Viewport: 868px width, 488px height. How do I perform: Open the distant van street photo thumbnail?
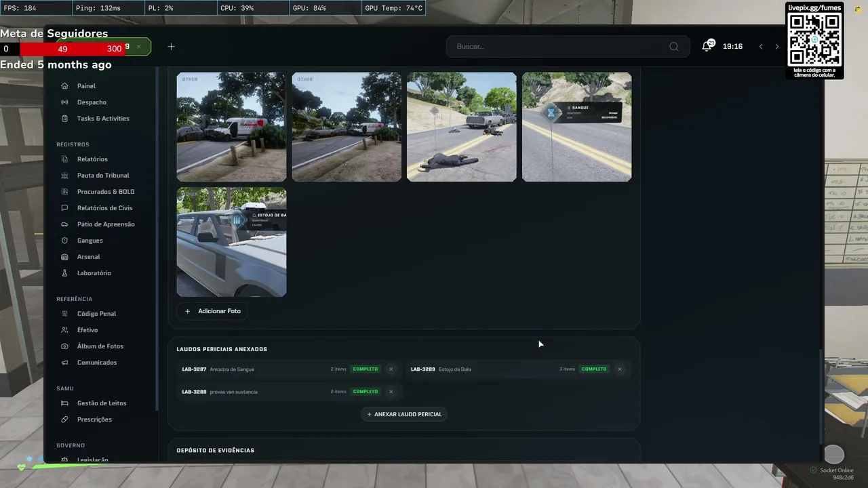point(347,127)
